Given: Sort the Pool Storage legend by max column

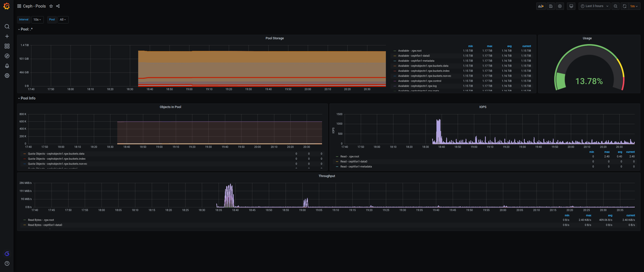Looking at the screenshot, I should pos(489,46).
